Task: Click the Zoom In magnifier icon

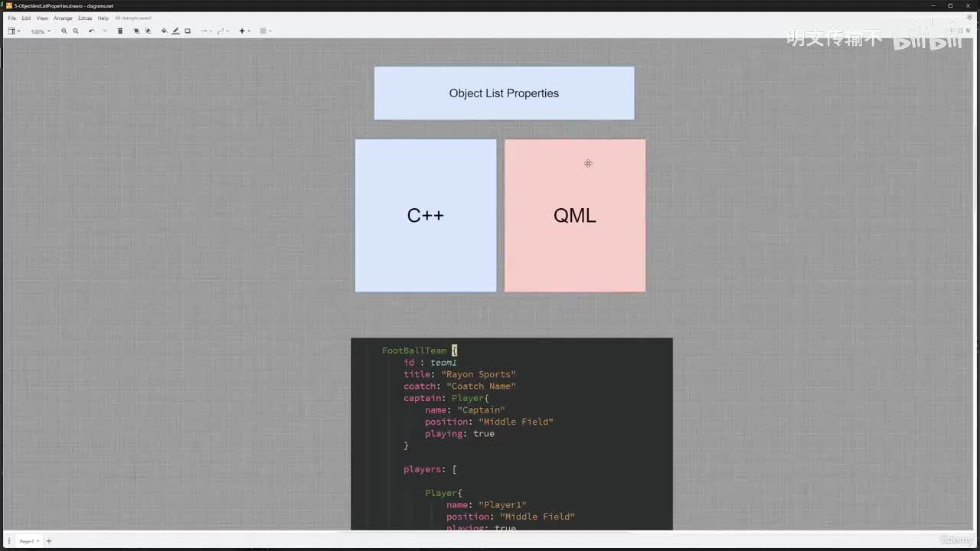Action: pos(64,31)
